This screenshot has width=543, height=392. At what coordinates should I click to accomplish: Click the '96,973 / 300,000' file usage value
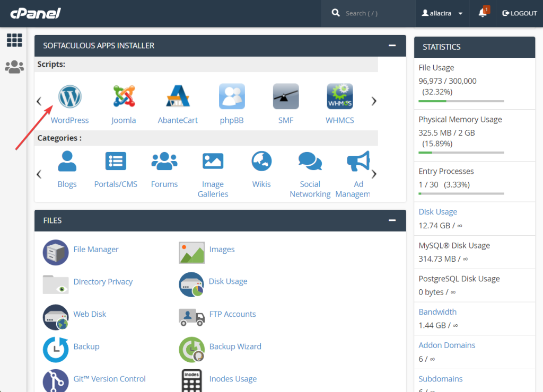point(448,81)
